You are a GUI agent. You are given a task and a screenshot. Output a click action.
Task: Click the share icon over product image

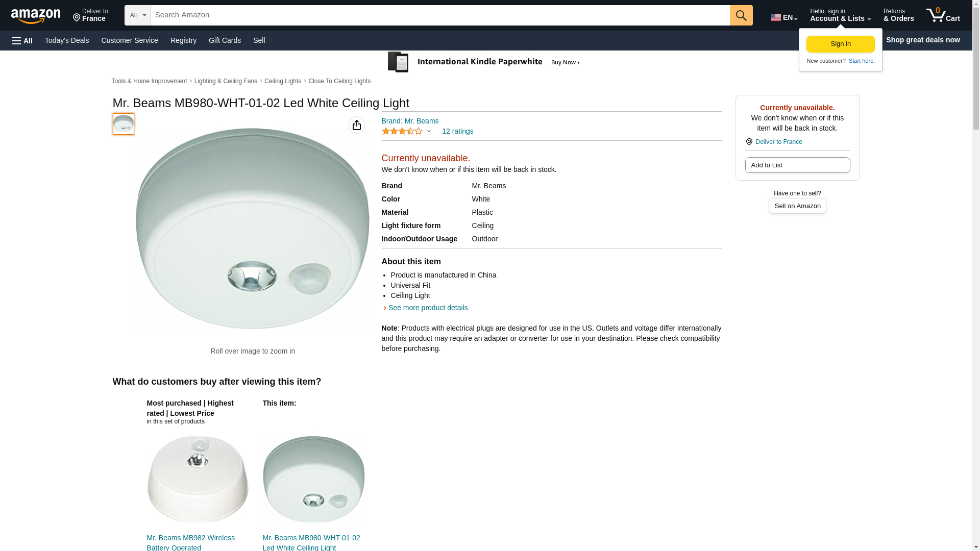point(356,125)
